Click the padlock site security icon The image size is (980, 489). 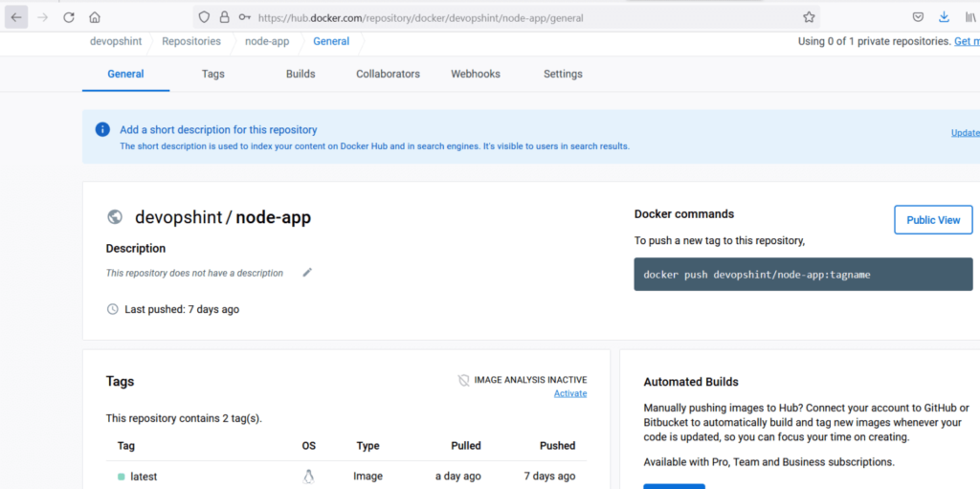point(224,17)
